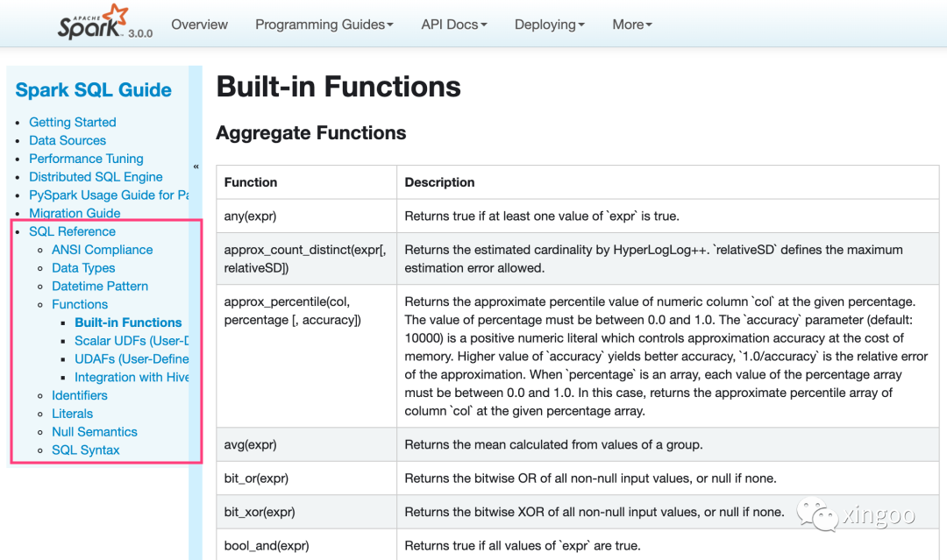Screen dimensions: 947x560
Task: Open the Getting Started link
Action: (72, 122)
